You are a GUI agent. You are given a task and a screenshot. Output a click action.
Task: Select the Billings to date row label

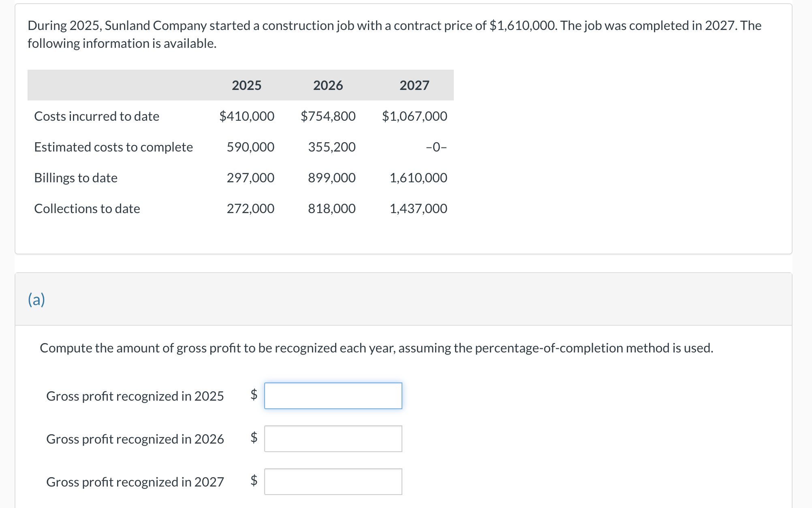[x=75, y=177]
